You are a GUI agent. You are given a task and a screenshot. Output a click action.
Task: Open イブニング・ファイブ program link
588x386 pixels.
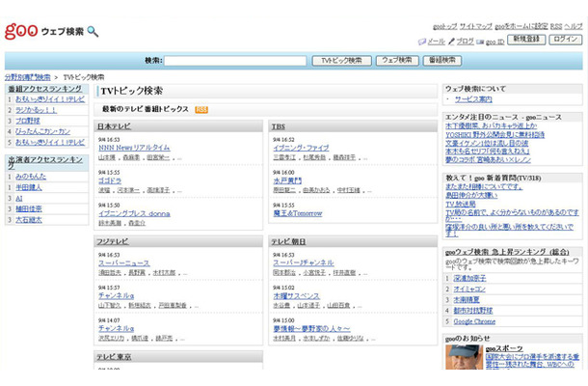pos(301,148)
